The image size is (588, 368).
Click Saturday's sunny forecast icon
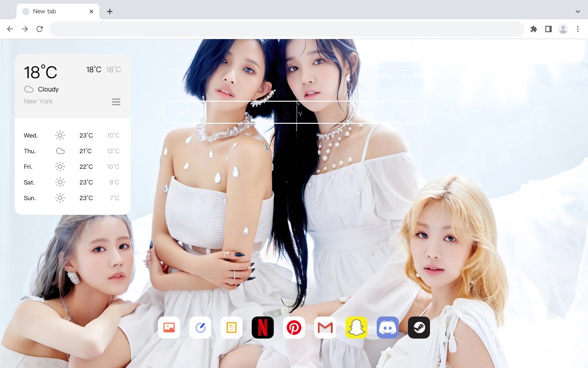pos(60,182)
